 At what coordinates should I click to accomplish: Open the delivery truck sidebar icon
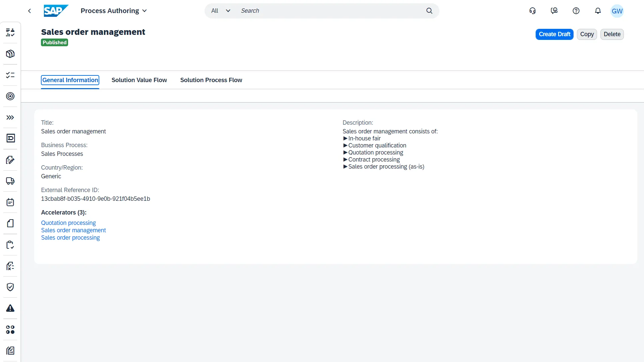pos(10,181)
